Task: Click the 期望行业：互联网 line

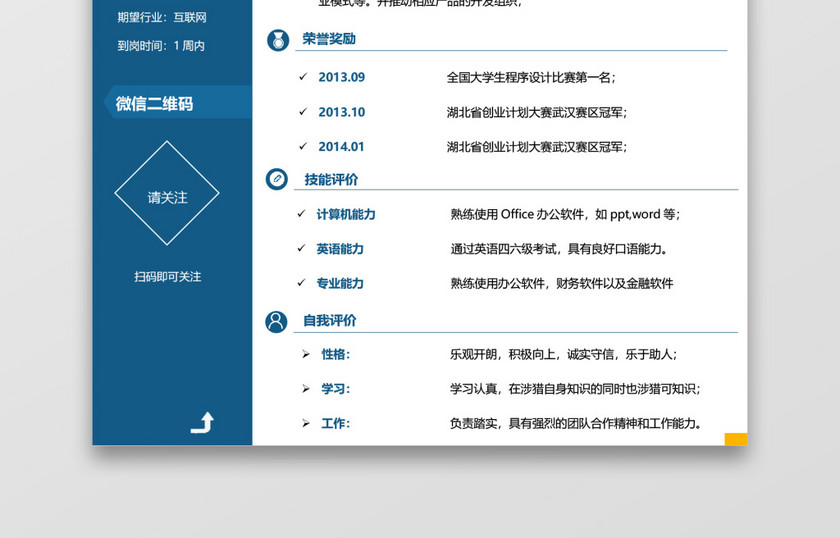Action: [x=162, y=18]
